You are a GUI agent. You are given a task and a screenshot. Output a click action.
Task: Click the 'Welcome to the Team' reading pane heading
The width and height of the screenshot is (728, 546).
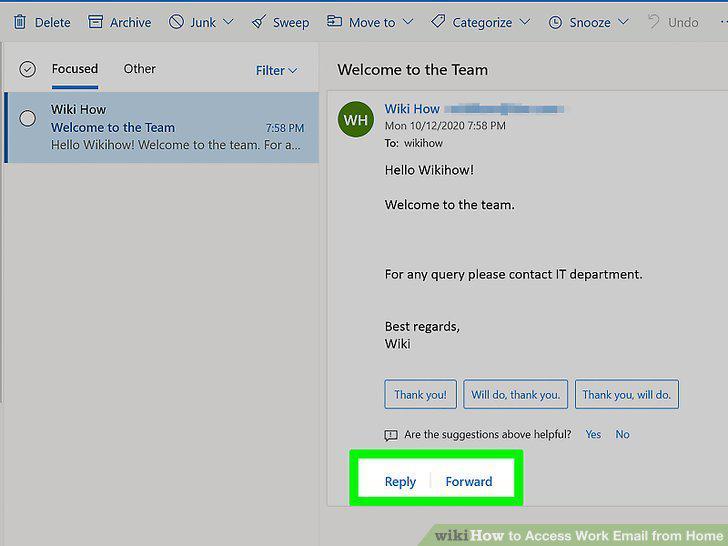pyautogui.click(x=412, y=70)
